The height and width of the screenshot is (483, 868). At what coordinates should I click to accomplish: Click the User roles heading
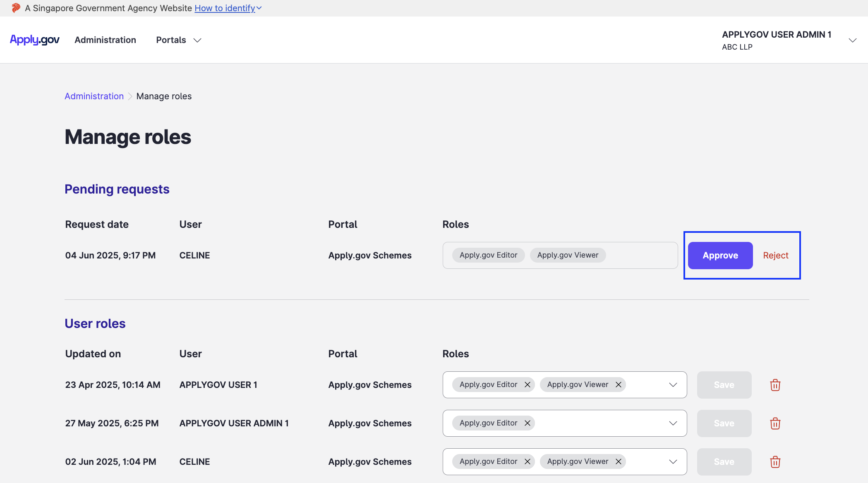[x=95, y=323]
